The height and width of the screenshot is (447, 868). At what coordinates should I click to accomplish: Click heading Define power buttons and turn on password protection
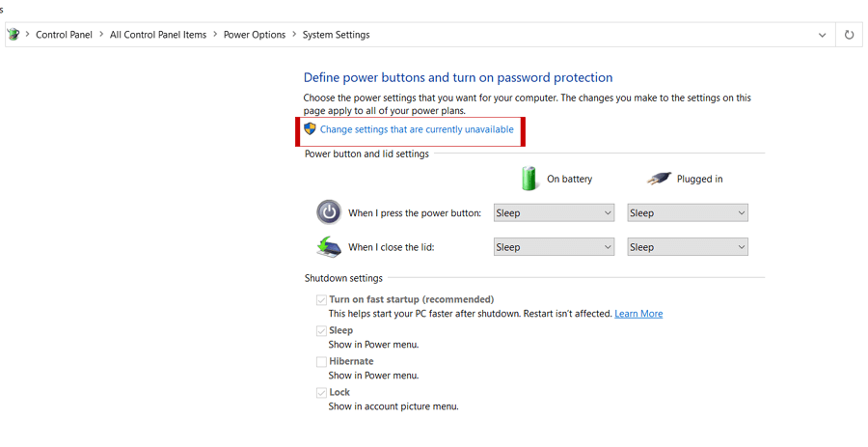pos(458,77)
